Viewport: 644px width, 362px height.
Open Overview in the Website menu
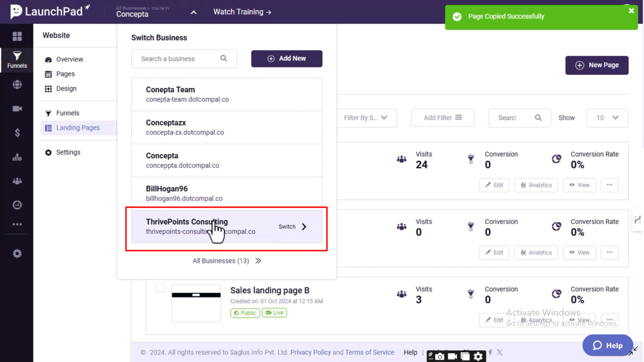click(x=69, y=59)
